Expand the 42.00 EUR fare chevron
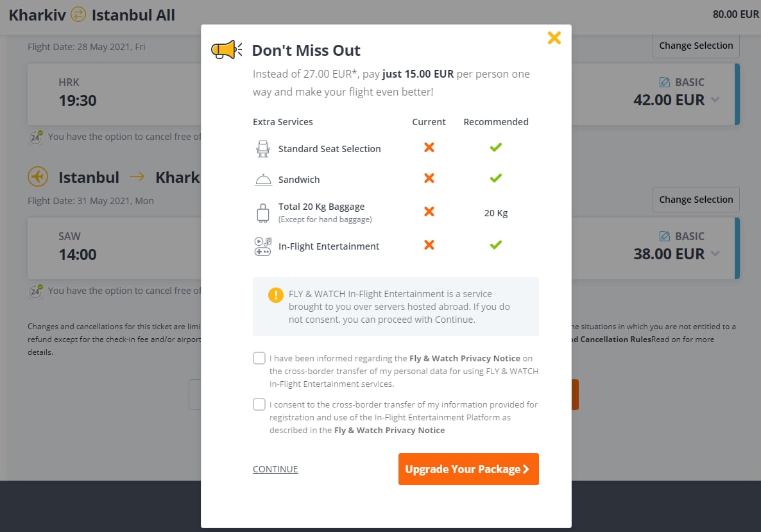Viewport: 761px width, 532px height. pos(715,100)
